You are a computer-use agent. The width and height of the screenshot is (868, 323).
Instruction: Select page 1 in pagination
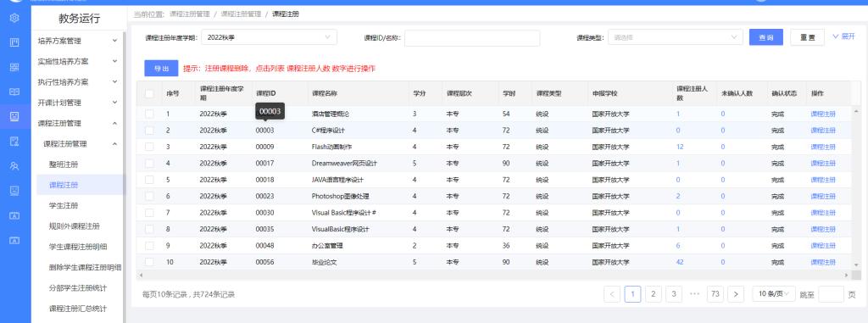click(632, 294)
